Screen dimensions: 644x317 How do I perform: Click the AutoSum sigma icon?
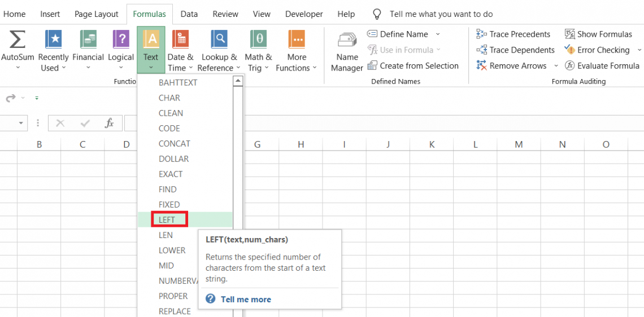18,40
